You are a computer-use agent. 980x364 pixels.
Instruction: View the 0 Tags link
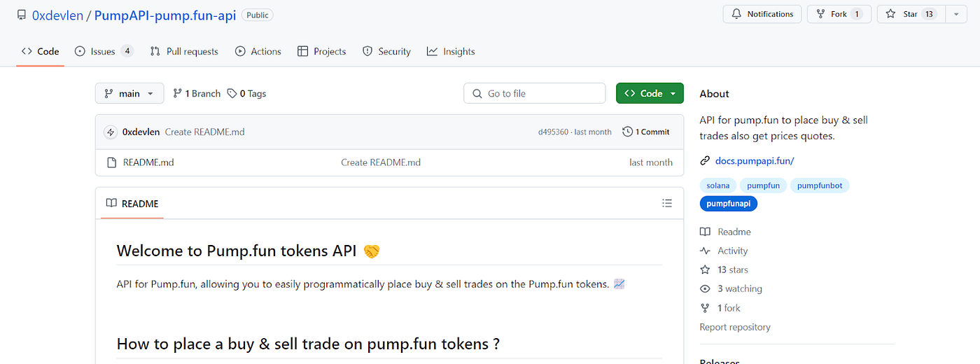[x=246, y=93]
